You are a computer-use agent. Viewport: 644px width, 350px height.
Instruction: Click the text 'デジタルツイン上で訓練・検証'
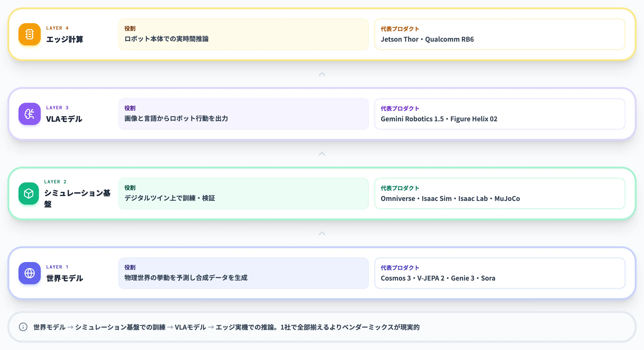click(170, 198)
